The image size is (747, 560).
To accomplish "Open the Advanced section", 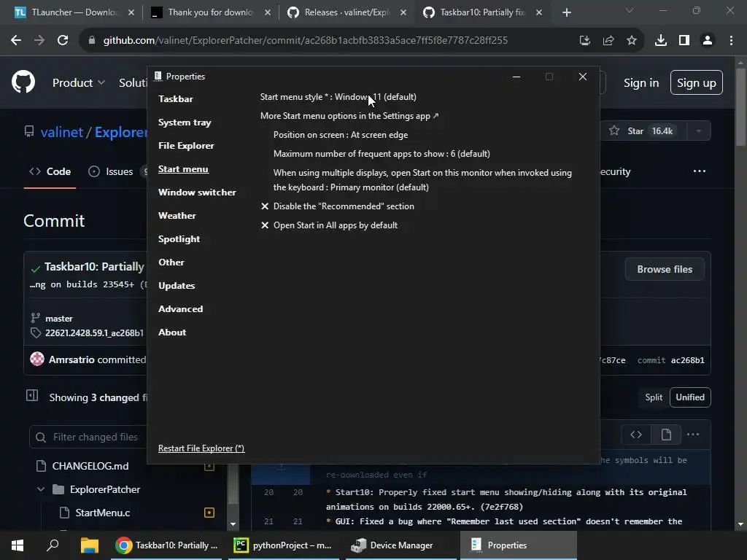I will click(180, 309).
